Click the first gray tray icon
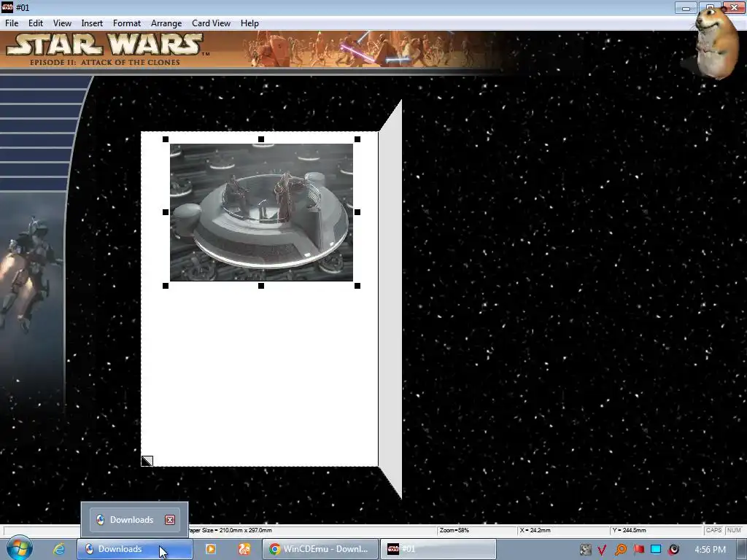Viewport: 747px width, 560px height. click(586, 550)
